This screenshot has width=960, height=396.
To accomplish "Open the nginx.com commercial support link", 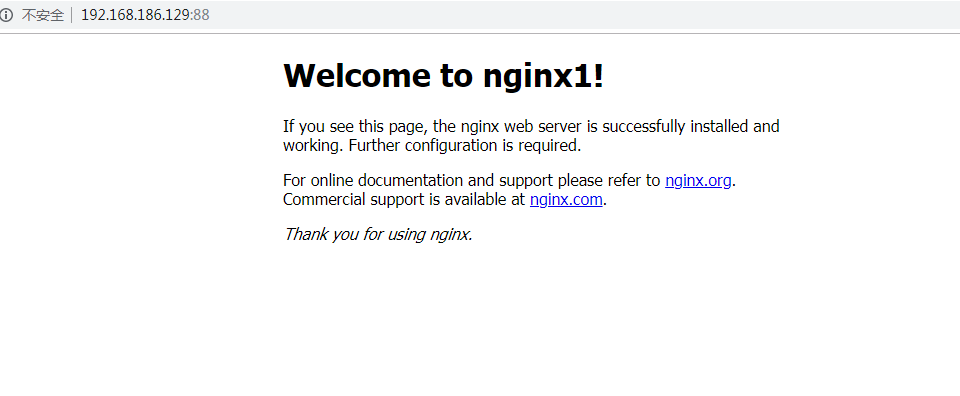I will 566,200.
